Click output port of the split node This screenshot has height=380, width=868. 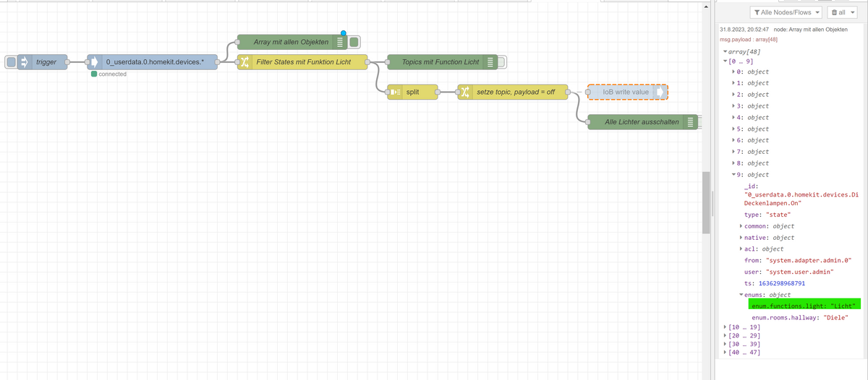438,92
